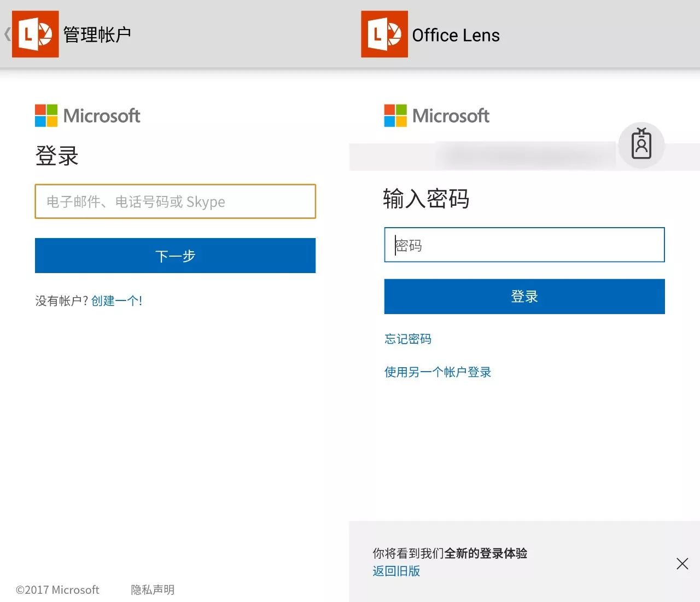Tap the 管理帐户 header title

pos(97,34)
